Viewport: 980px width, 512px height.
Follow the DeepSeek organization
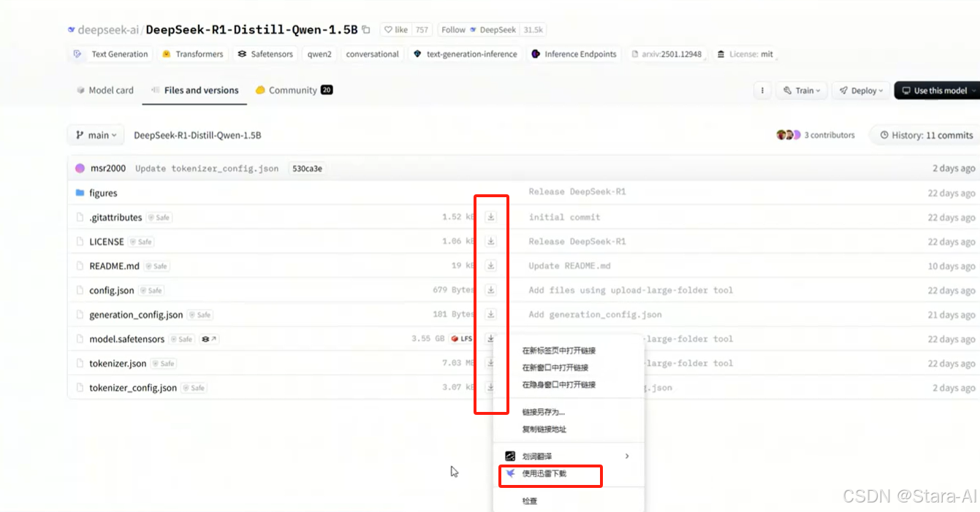click(477, 30)
